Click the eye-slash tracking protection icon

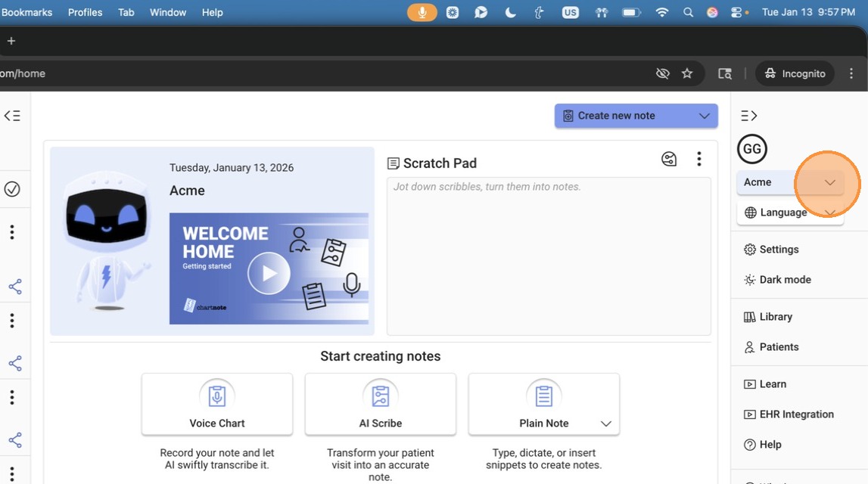click(663, 73)
